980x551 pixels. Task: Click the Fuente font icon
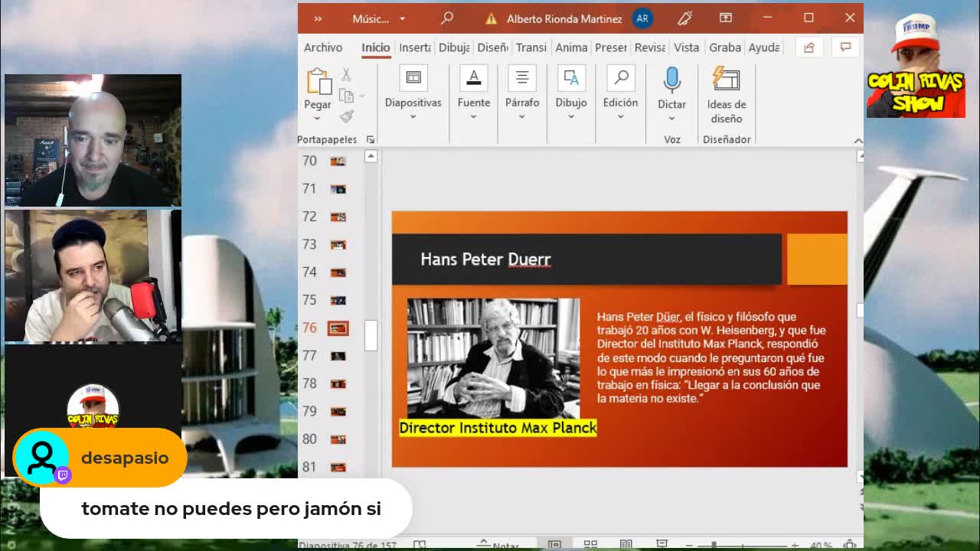474,78
